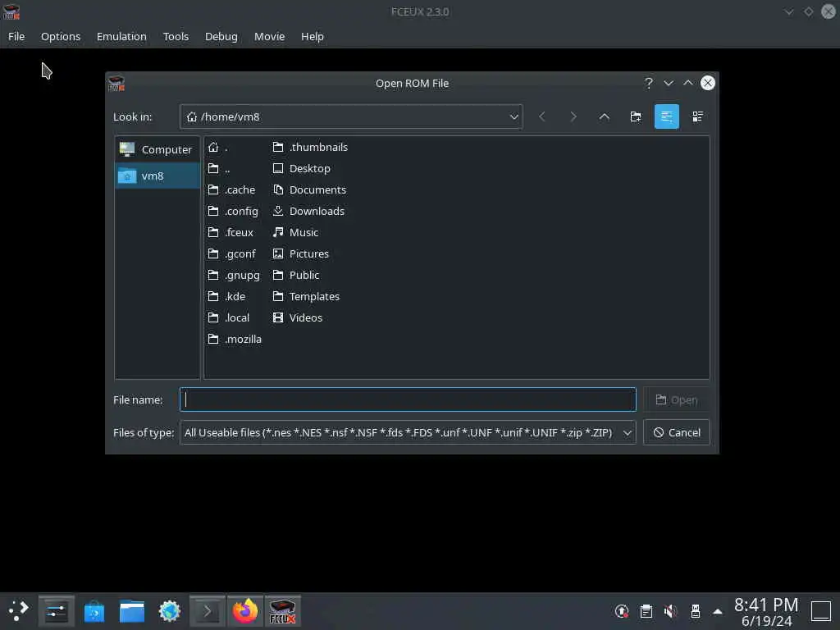Viewport: 840px width, 630px height.
Task: Select the Templates folder
Action: [306, 296]
